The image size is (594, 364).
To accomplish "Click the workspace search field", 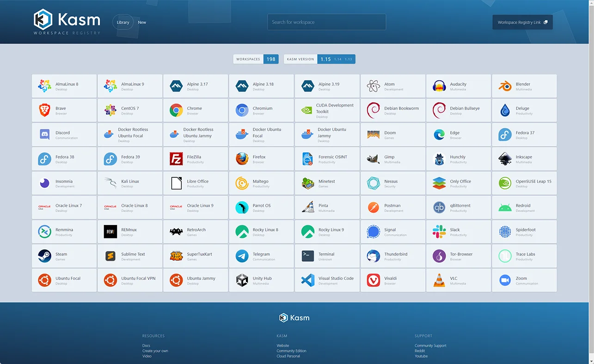I will point(326,22).
